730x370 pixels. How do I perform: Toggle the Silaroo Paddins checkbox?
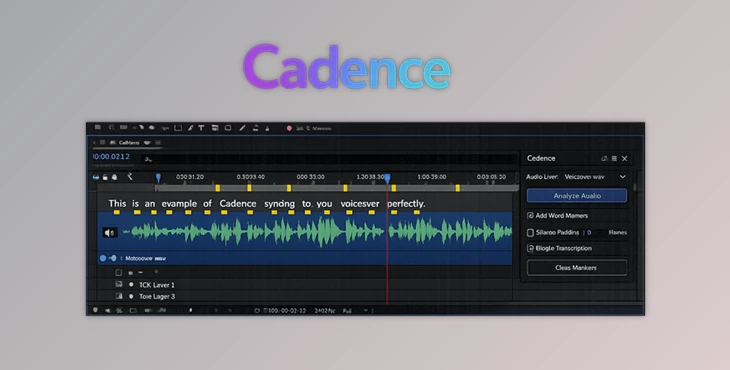coord(530,232)
